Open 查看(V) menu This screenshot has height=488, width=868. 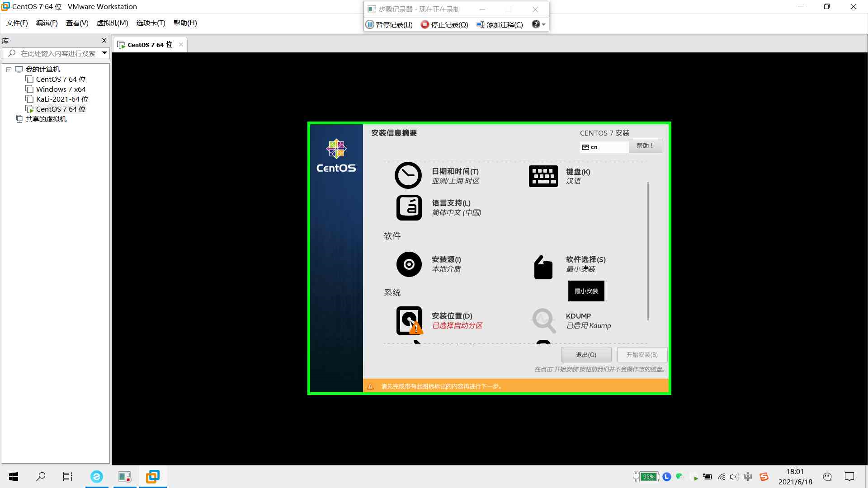coord(77,23)
